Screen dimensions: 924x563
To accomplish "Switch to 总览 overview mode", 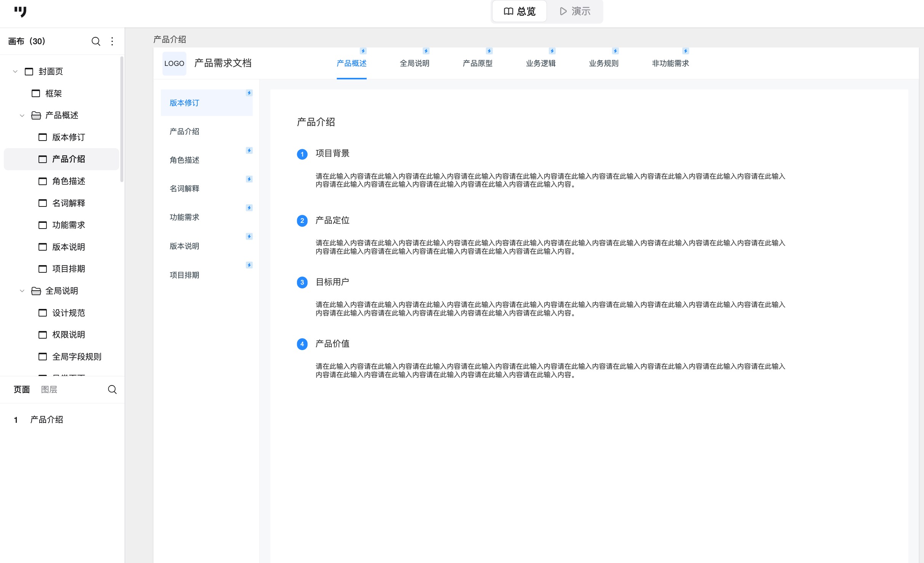I will pyautogui.click(x=520, y=11).
